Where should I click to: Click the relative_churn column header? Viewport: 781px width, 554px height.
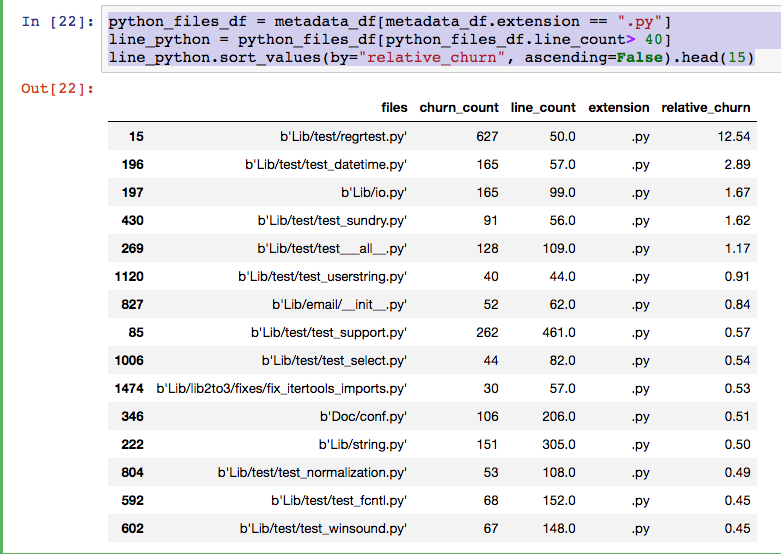click(706, 108)
